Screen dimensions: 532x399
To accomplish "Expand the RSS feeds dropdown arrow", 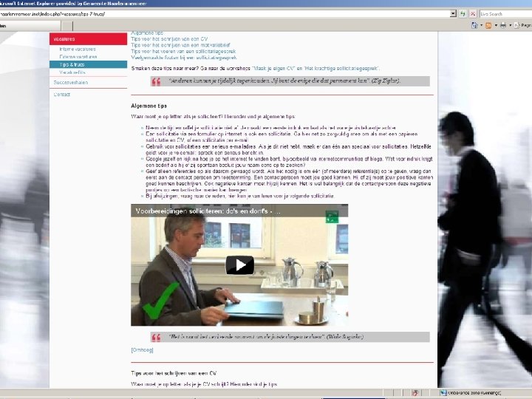I will (x=496, y=25).
